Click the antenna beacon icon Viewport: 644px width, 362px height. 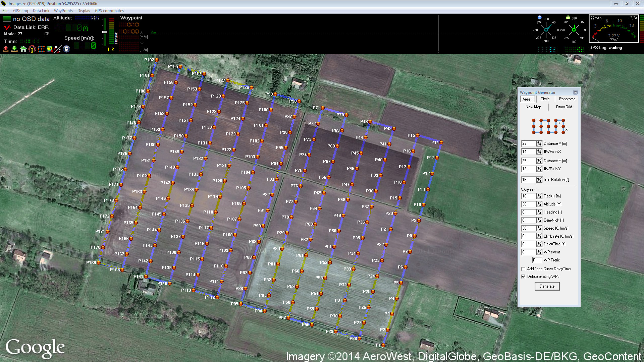click(32, 49)
